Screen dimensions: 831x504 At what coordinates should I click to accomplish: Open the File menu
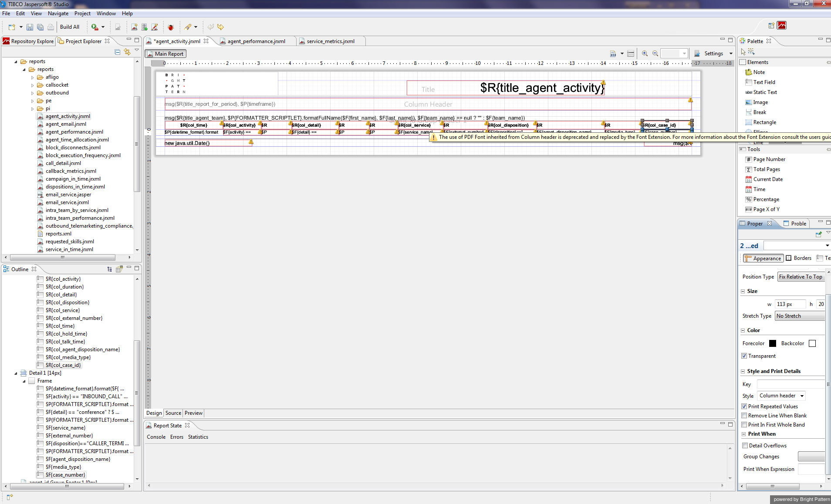point(6,13)
